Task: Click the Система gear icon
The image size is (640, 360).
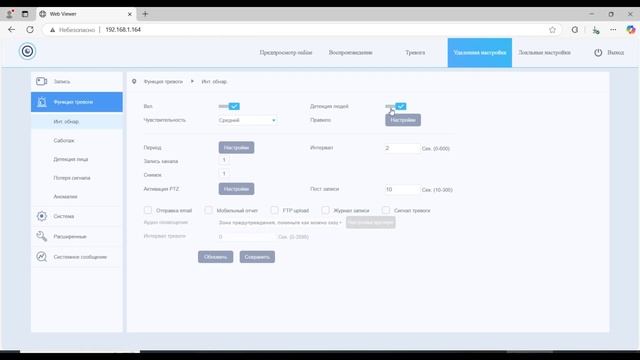Action: pos(42,216)
